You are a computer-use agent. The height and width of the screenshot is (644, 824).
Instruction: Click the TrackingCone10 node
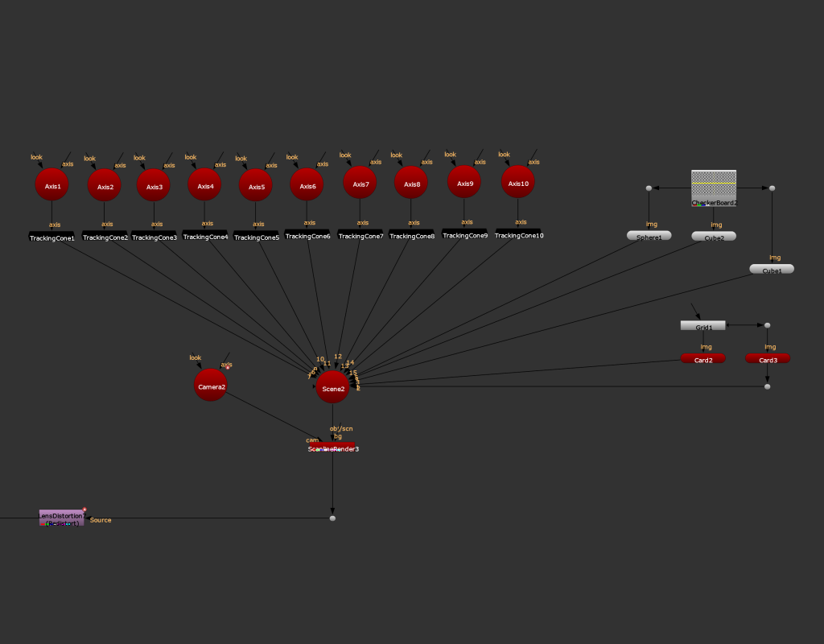click(x=519, y=234)
